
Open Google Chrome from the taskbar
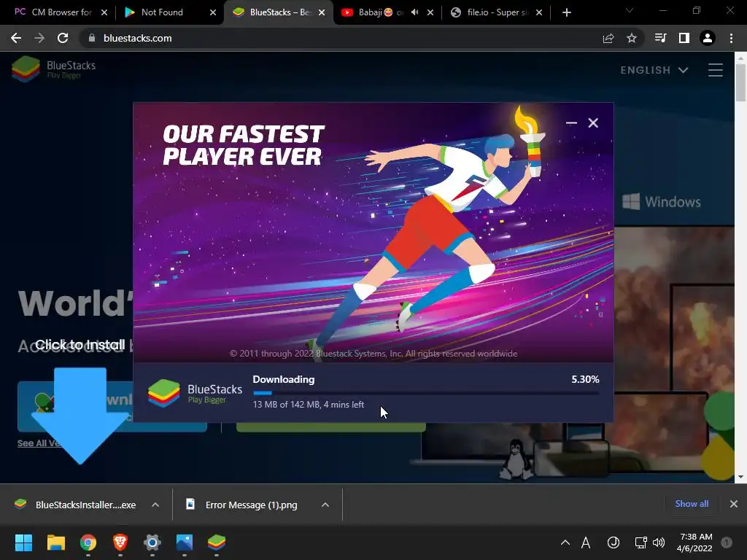tap(88, 542)
